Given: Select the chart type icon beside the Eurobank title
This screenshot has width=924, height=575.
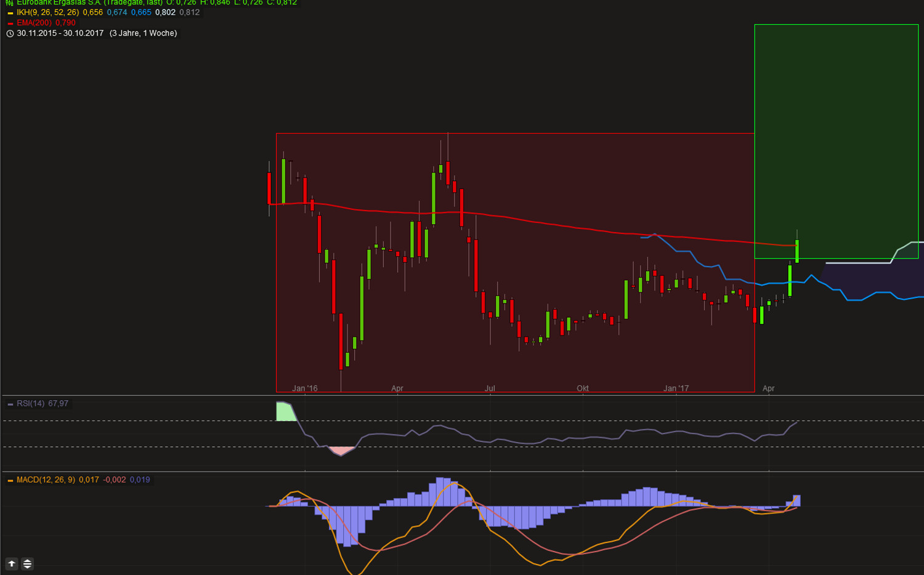Looking at the screenshot, I should coord(9,2).
